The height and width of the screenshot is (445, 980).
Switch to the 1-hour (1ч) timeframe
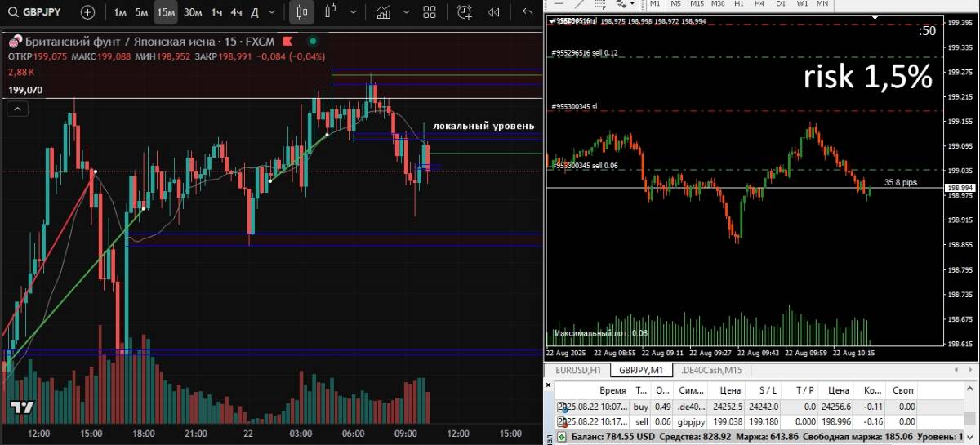pyautogui.click(x=216, y=12)
